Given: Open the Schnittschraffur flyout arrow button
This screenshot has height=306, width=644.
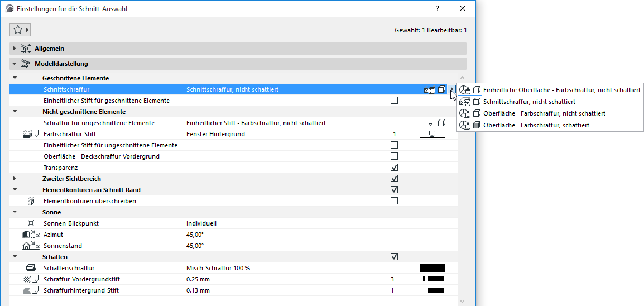Looking at the screenshot, I should pos(451,89).
